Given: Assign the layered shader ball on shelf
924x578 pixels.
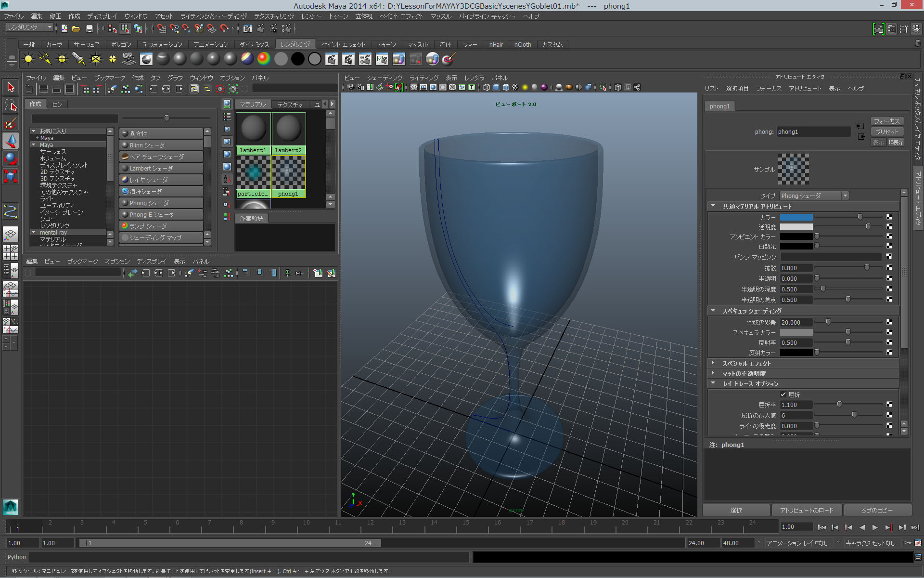Looking at the screenshot, I should pos(247,59).
